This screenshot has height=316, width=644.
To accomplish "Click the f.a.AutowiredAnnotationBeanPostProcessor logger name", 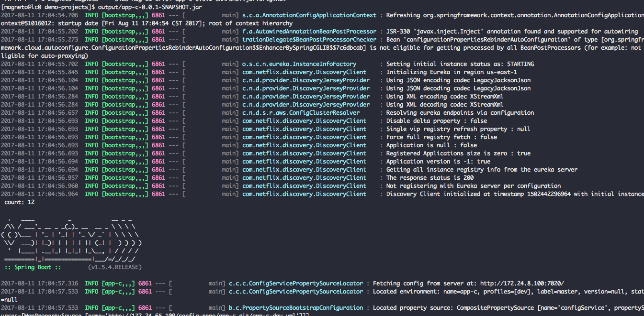I will click(309, 32).
